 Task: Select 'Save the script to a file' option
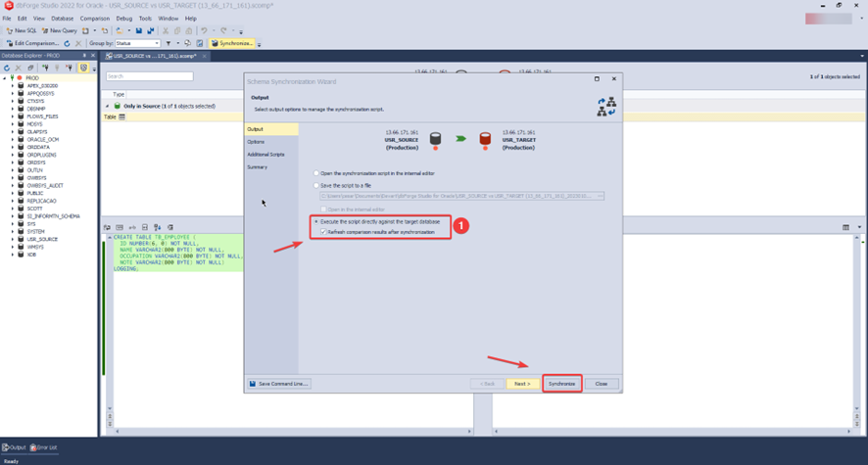pos(316,185)
